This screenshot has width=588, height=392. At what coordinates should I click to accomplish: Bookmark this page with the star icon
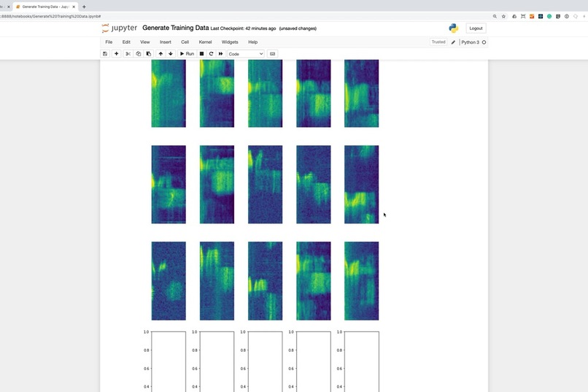pos(503,17)
